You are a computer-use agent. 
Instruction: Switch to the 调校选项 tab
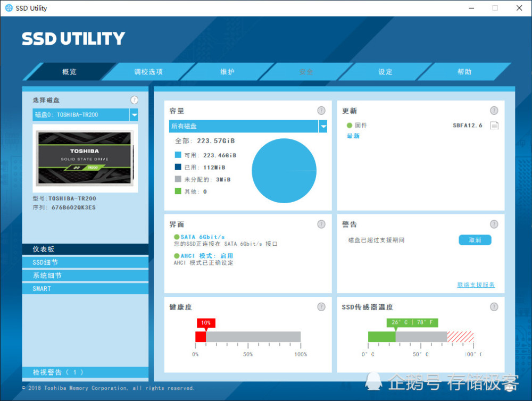pyautogui.click(x=149, y=72)
